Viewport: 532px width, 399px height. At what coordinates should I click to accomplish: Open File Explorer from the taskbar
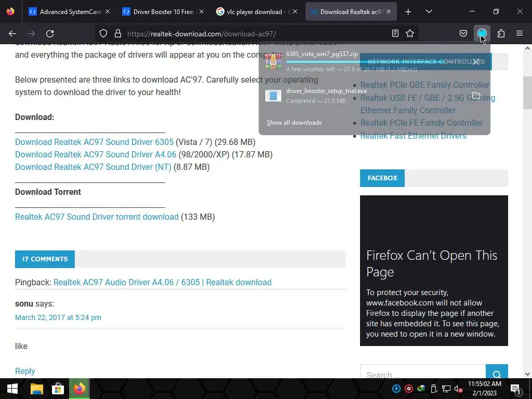click(x=37, y=389)
